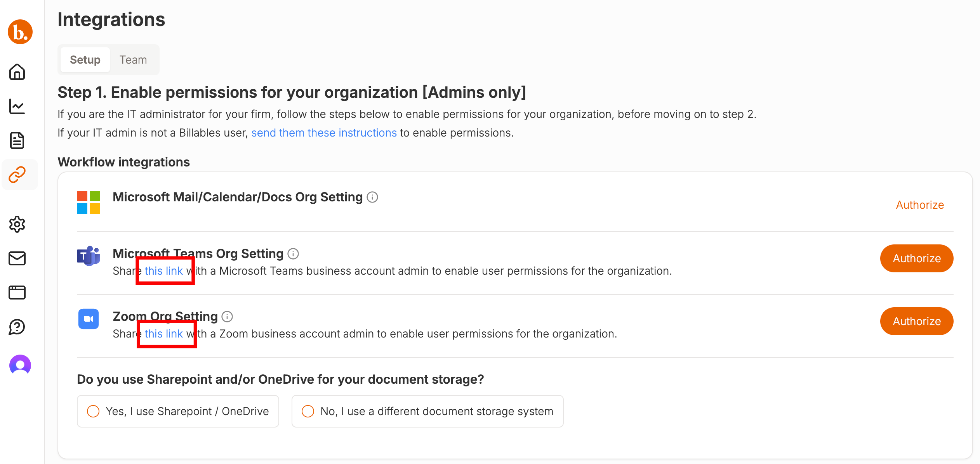Switch to the Setup tab

85,60
